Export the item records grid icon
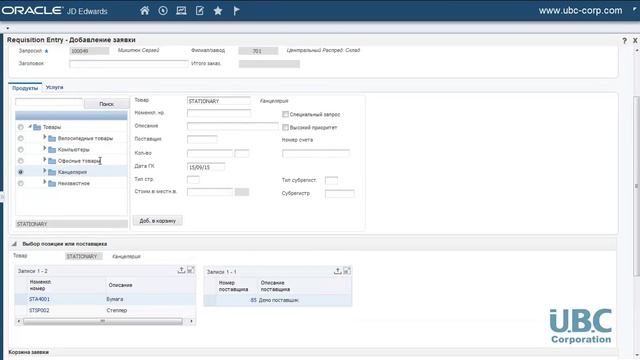Image resolution: width=640 pixels, height=360 pixels. pyautogui.click(x=181, y=270)
